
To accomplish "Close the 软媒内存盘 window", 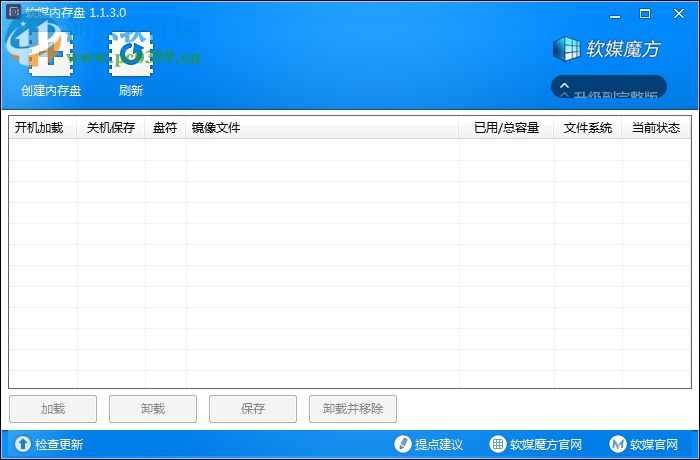I will click(679, 14).
